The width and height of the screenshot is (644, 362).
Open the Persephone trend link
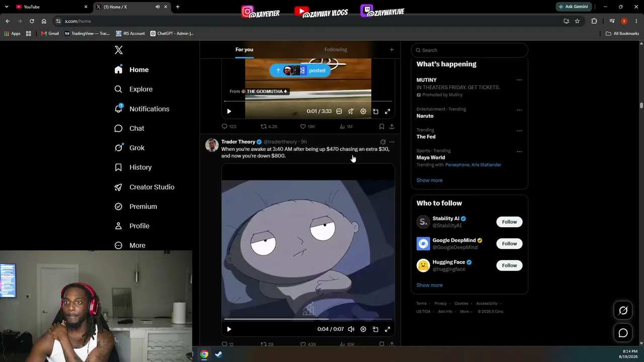pos(457,165)
